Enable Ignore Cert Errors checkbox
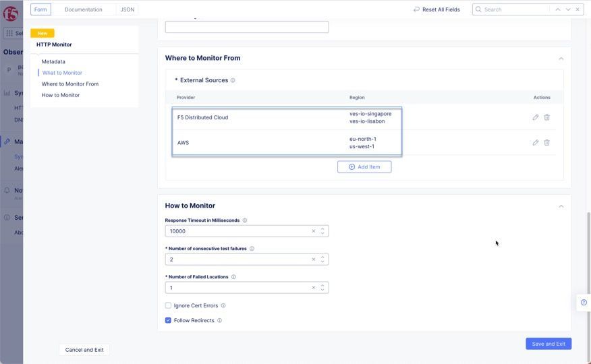Image resolution: width=591 pixels, height=364 pixels. tap(169, 305)
